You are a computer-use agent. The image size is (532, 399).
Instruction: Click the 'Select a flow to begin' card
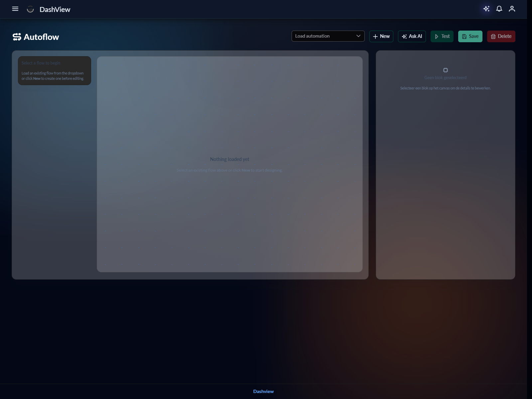pos(55,70)
